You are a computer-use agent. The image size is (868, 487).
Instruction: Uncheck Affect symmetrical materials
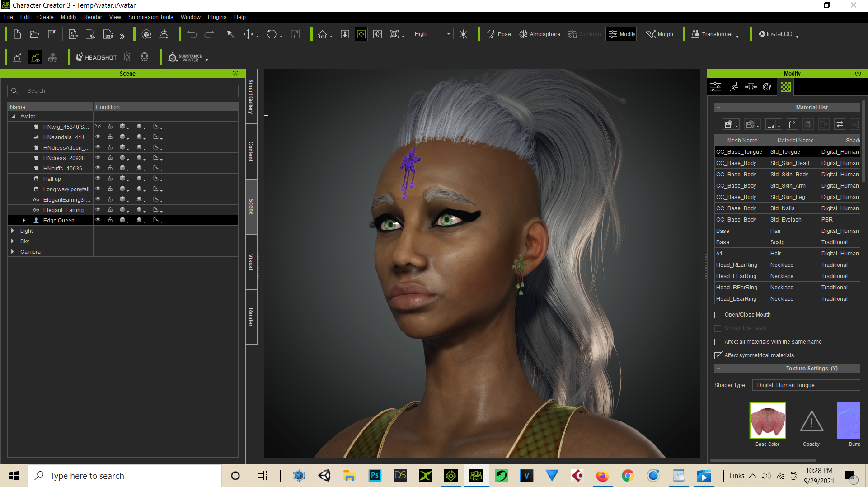tap(718, 355)
